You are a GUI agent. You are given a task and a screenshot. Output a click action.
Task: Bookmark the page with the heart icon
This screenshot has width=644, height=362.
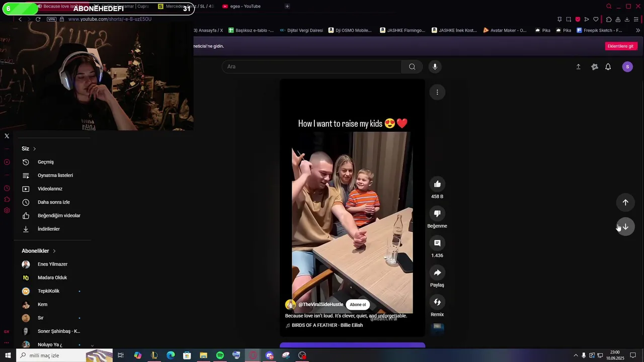click(596, 19)
